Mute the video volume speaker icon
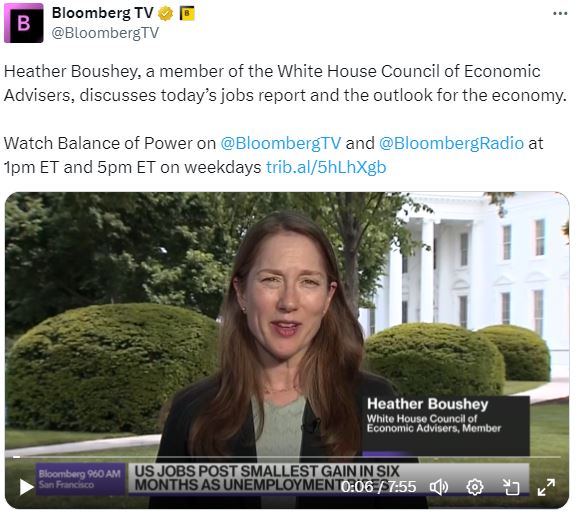576x521 pixels. tap(439, 487)
